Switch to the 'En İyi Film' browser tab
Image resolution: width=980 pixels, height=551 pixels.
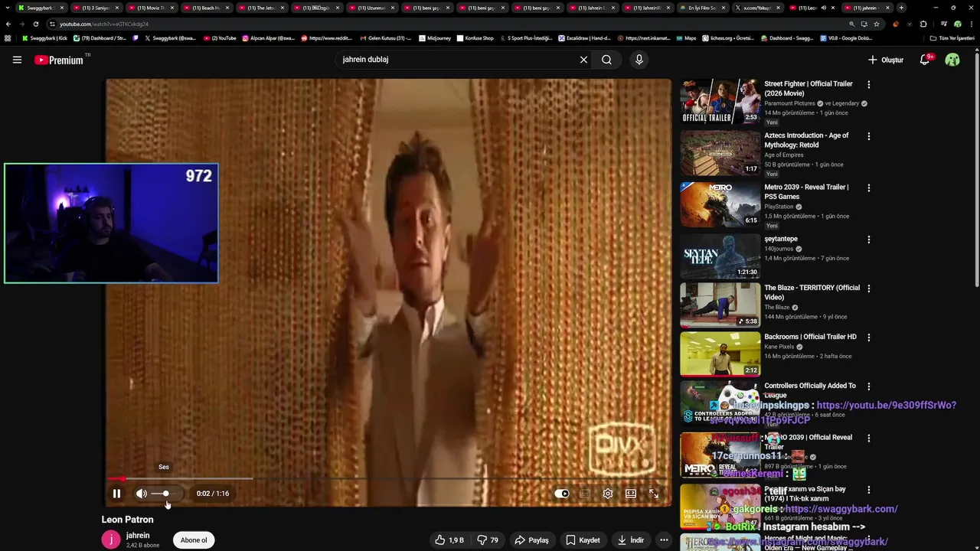pyautogui.click(x=701, y=8)
